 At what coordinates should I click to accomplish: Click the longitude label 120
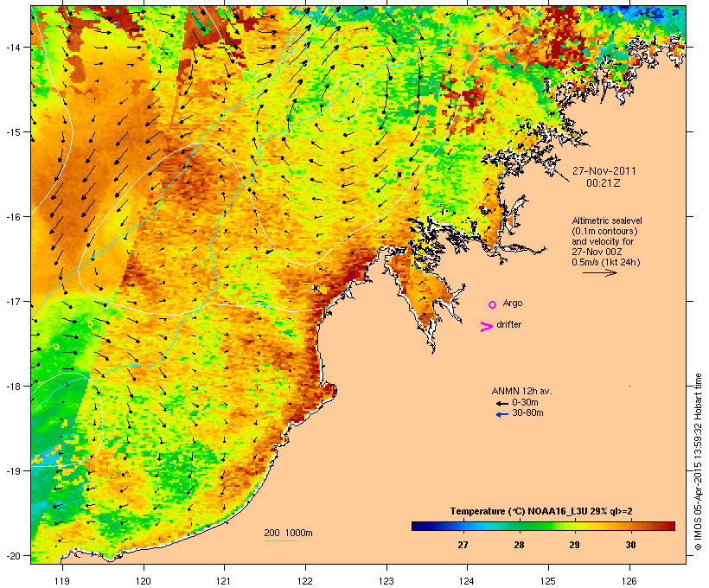[144, 581]
